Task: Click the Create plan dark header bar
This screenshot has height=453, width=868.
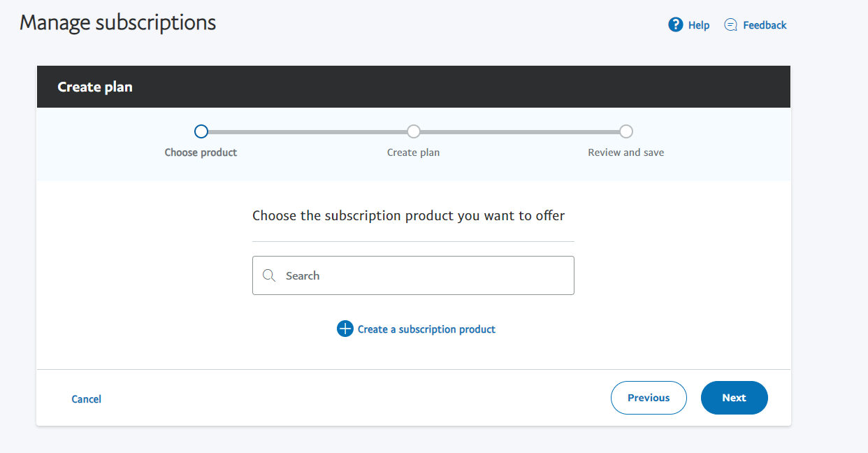Action: 419,87
